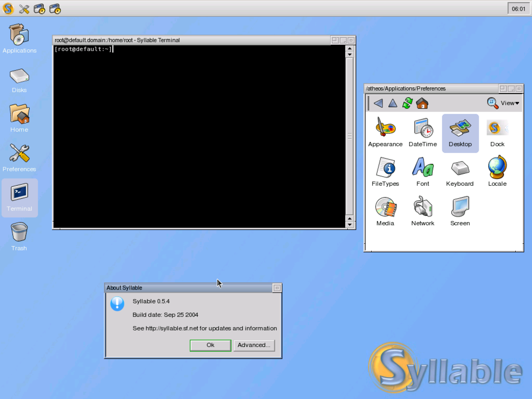Click the Preferences window title bar
The width and height of the screenshot is (532, 399).
coord(431,88)
